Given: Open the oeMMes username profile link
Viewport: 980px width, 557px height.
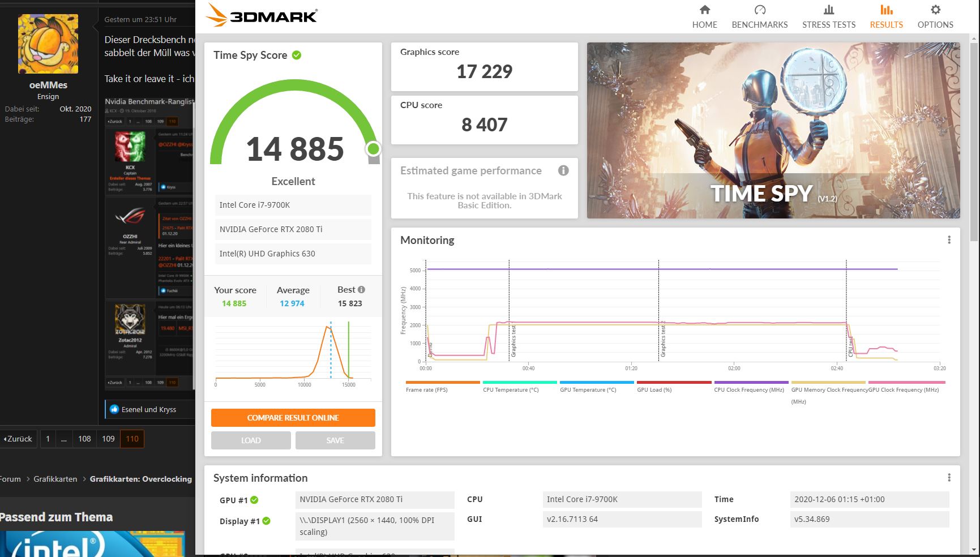Looking at the screenshot, I should (48, 85).
